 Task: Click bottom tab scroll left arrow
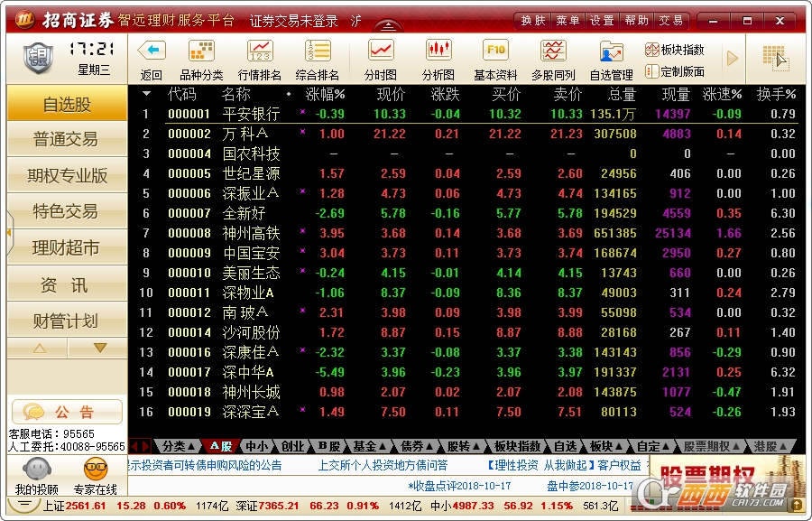pyautogui.click(x=134, y=446)
